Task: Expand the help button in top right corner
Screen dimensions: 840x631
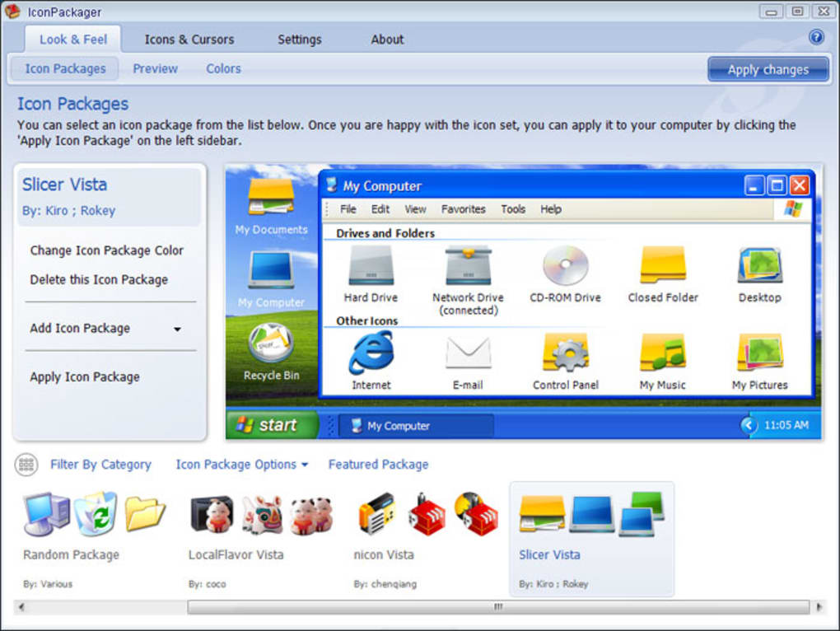Action: [x=816, y=37]
